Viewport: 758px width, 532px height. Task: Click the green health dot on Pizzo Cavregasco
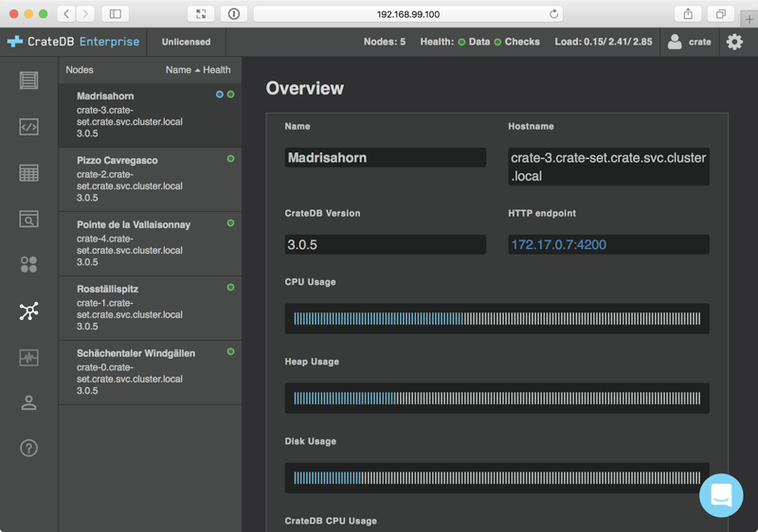[x=230, y=159]
